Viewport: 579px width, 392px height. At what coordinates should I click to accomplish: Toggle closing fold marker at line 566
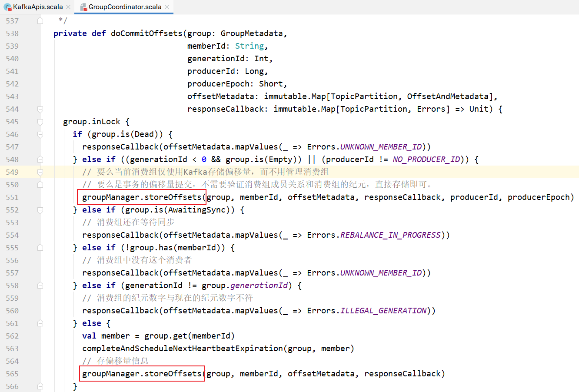pyautogui.click(x=40, y=386)
